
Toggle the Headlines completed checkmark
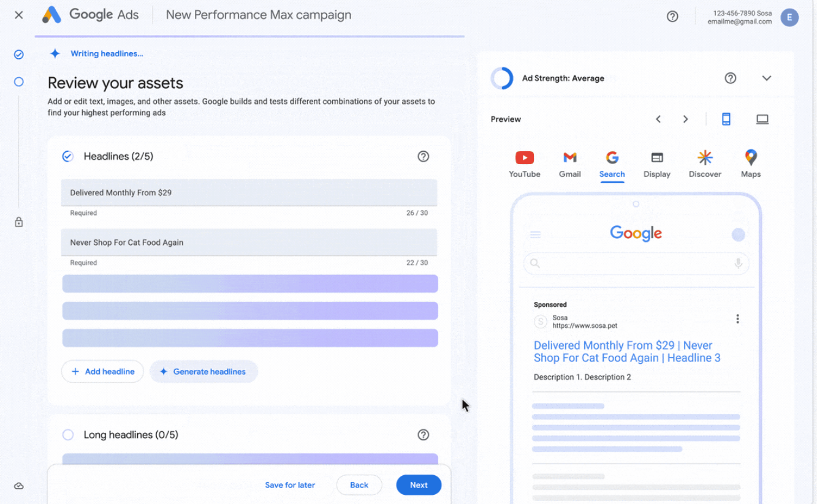pyautogui.click(x=68, y=156)
